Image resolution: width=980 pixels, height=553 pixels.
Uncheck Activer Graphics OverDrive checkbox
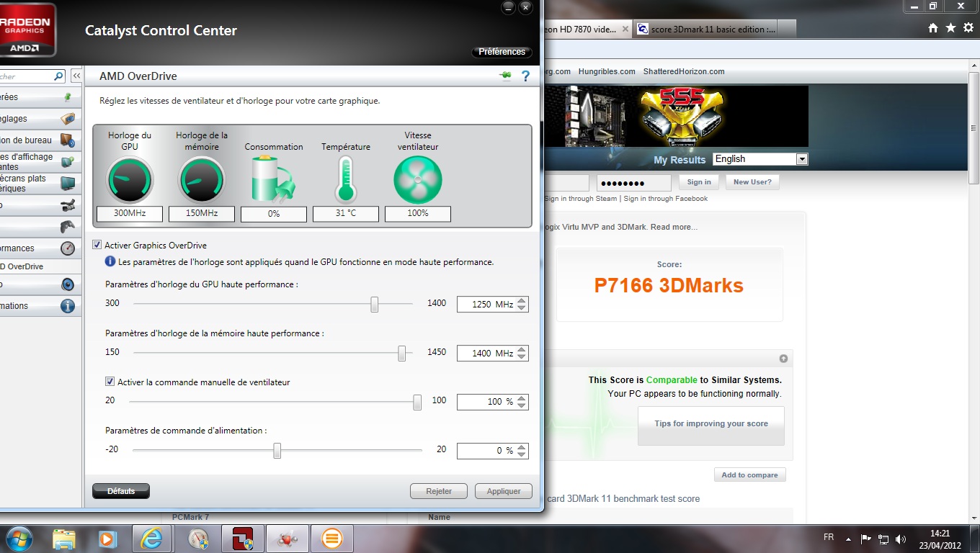point(97,246)
